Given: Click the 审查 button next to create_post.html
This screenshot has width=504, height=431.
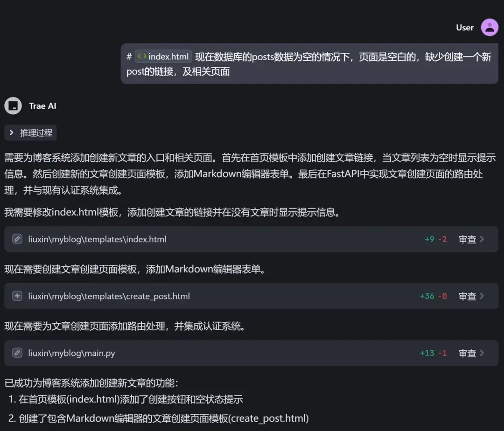Looking at the screenshot, I should (467, 296).
